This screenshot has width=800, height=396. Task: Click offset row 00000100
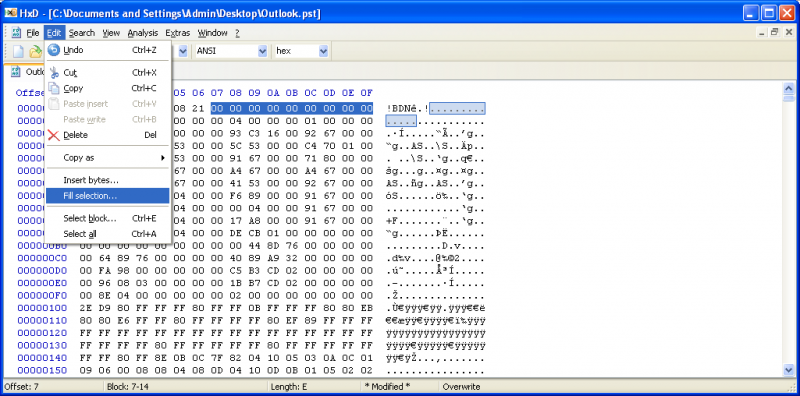42,308
